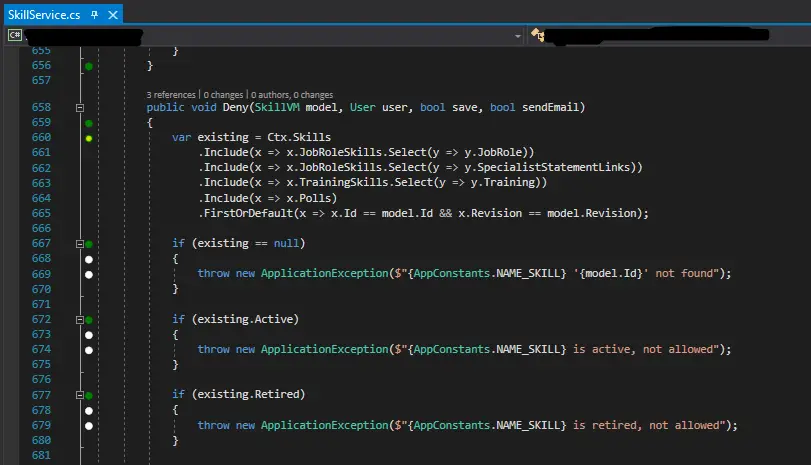Viewport: 811px width, 465px height.
Task: Click 'ApplicationException' on line 669
Action: pos(324,273)
